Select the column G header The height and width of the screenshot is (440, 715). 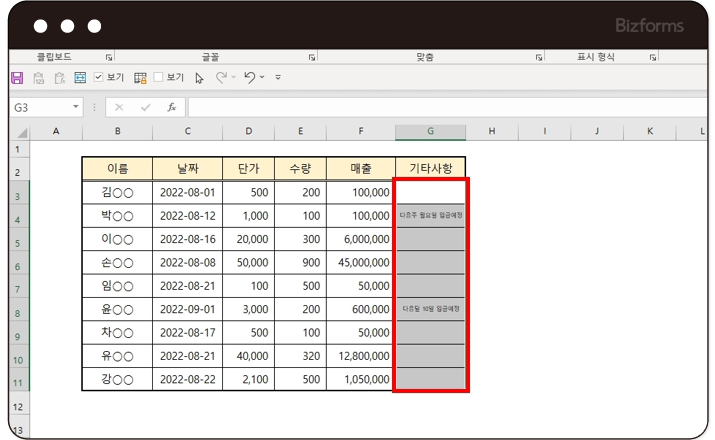(430, 132)
